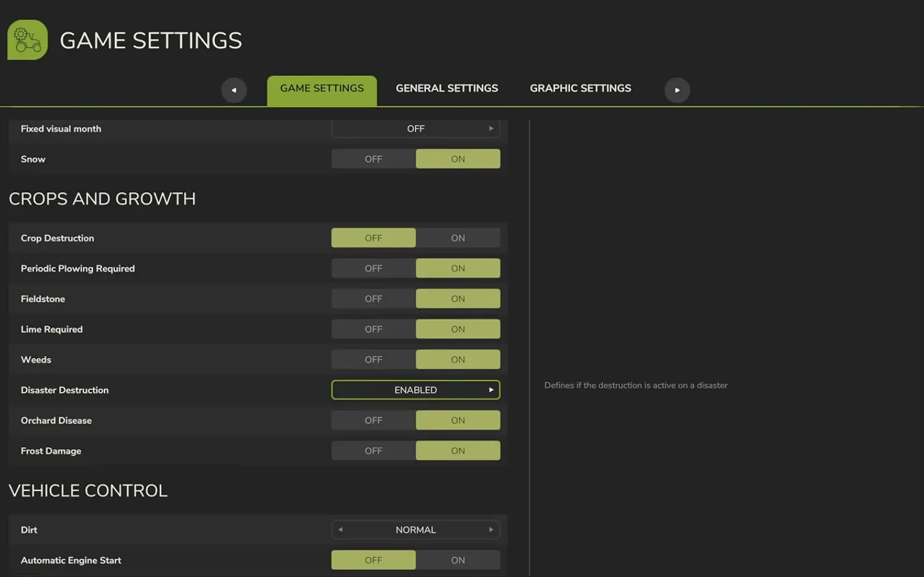This screenshot has height=577, width=924.
Task: Advance Fixed visual month with right arrow
Action: tap(491, 129)
